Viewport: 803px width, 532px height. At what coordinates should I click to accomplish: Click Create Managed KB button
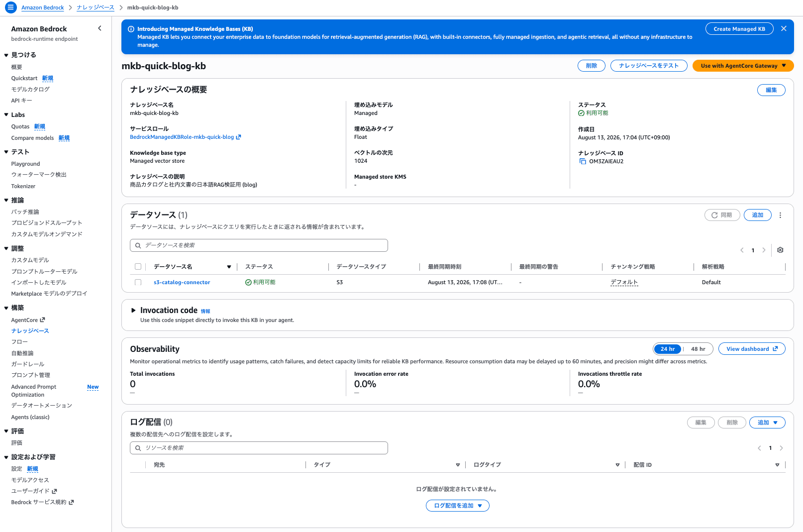point(739,29)
